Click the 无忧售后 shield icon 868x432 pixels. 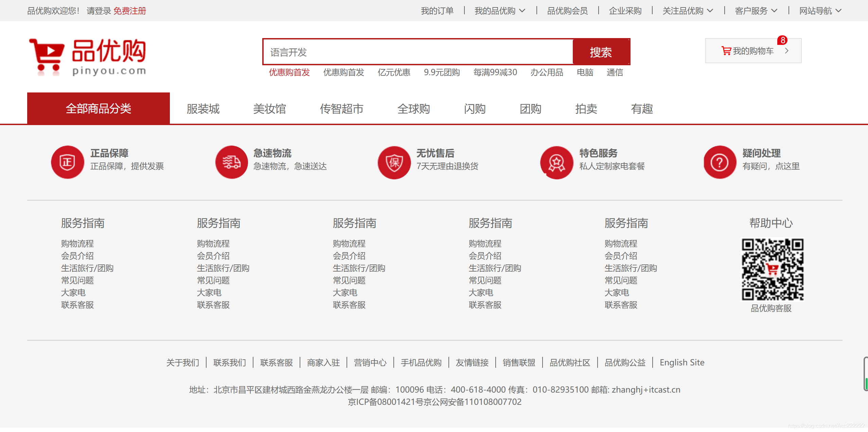pyautogui.click(x=394, y=162)
